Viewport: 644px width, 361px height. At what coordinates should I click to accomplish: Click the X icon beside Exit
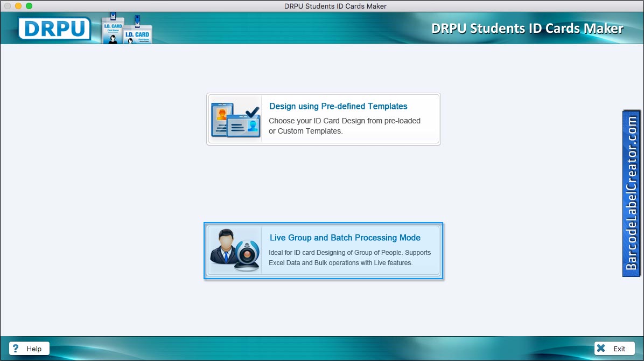coord(601,348)
